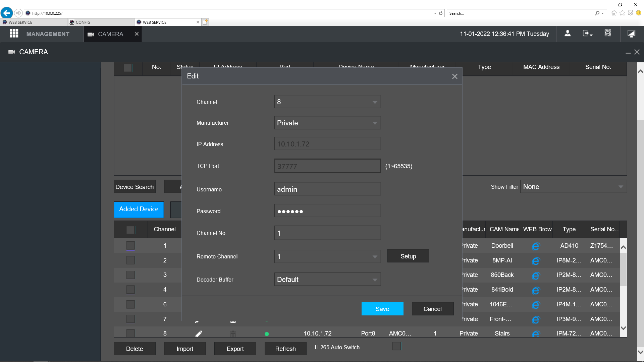The width and height of the screenshot is (644, 362).
Task: Open the live view monitor icon
Action: click(631, 34)
